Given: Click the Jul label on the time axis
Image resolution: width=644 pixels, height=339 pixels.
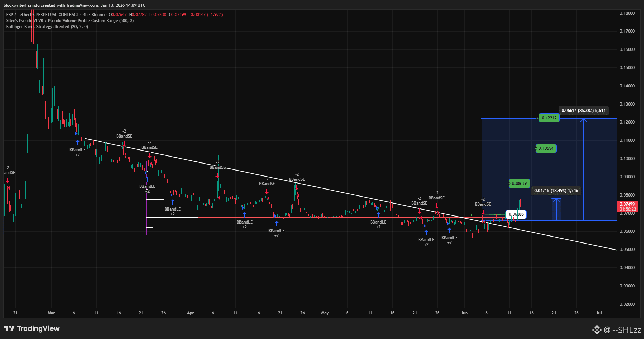Looking at the screenshot, I should (x=599, y=313).
